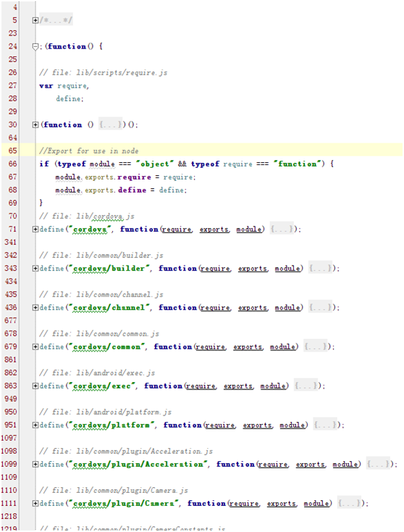Click line number 343 in the gutter
This screenshot has height=532, width=404.
click(11, 268)
